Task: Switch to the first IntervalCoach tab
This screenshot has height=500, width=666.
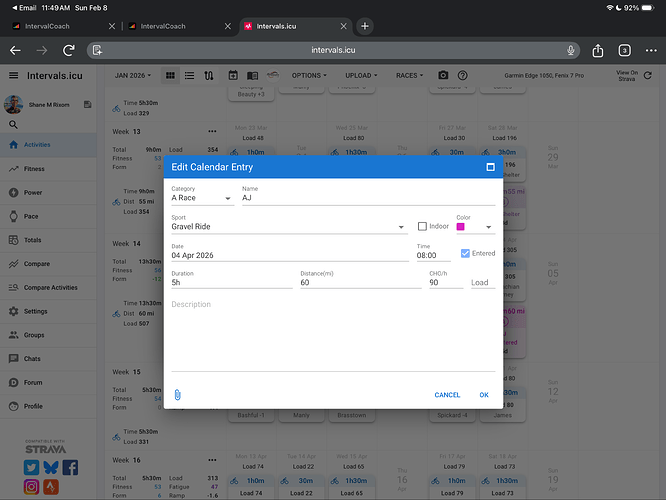Action: [x=60, y=26]
